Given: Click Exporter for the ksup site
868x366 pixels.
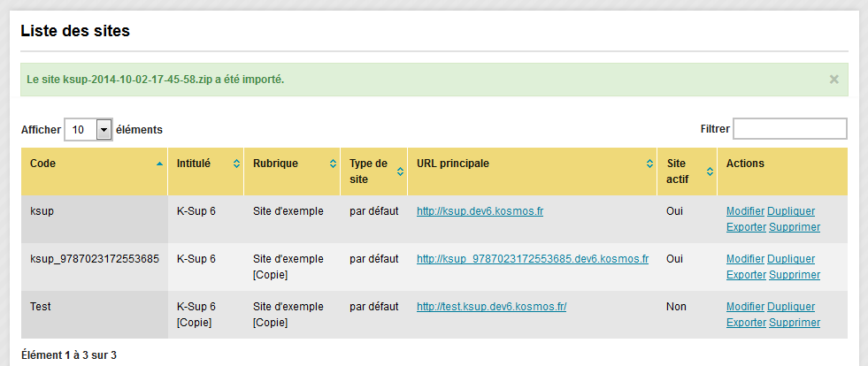Looking at the screenshot, I should click(746, 227).
